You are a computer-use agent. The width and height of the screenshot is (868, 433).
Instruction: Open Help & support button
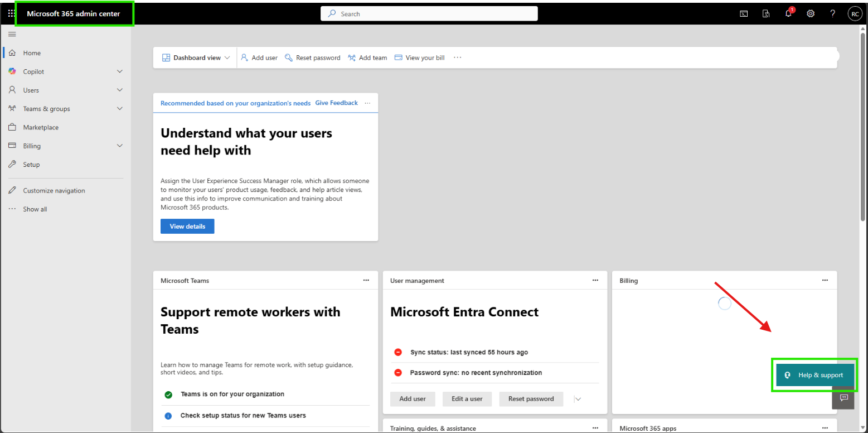814,375
